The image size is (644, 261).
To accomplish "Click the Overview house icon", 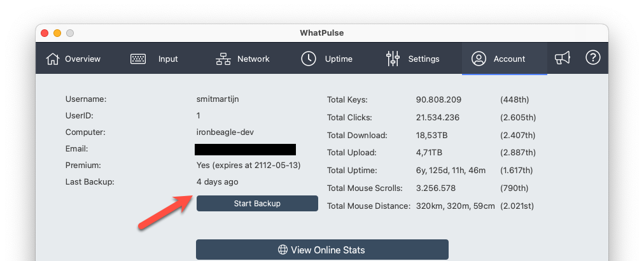I will (53, 59).
